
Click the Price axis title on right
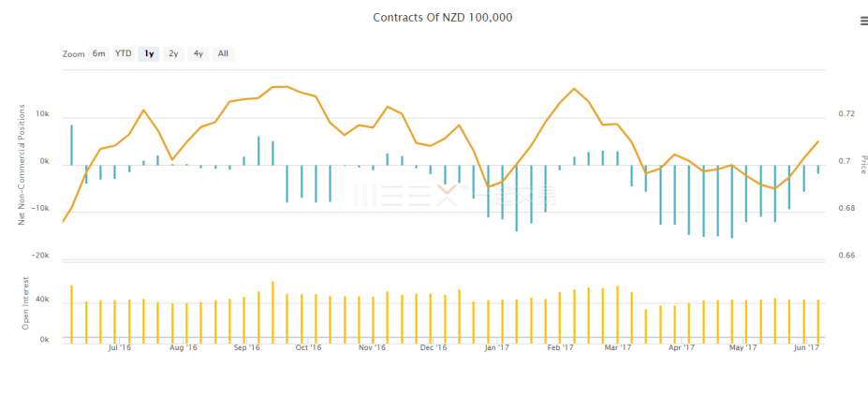(863, 164)
